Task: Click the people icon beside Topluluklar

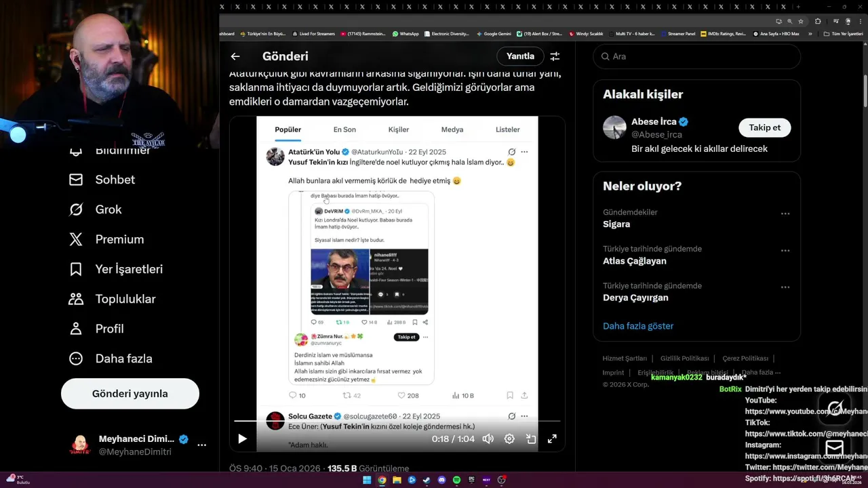Action: click(76, 299)
